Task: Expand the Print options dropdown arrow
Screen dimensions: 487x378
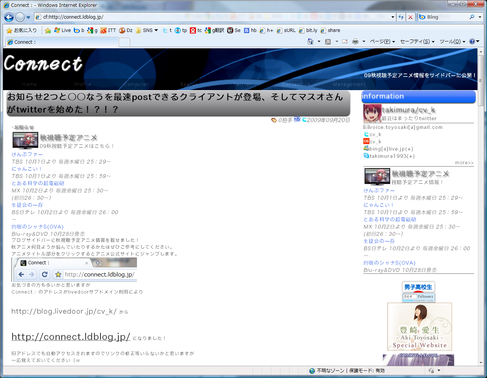Action: tap(364, 42)
